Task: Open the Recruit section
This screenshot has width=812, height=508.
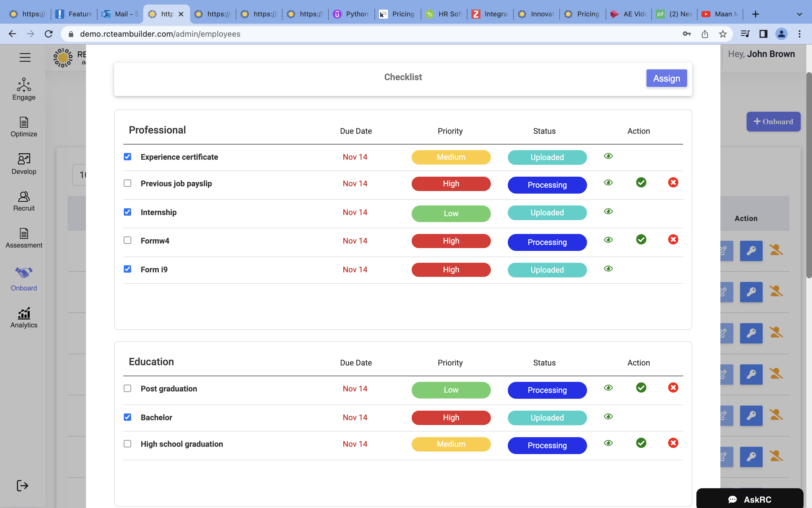Action: point(24,201)
